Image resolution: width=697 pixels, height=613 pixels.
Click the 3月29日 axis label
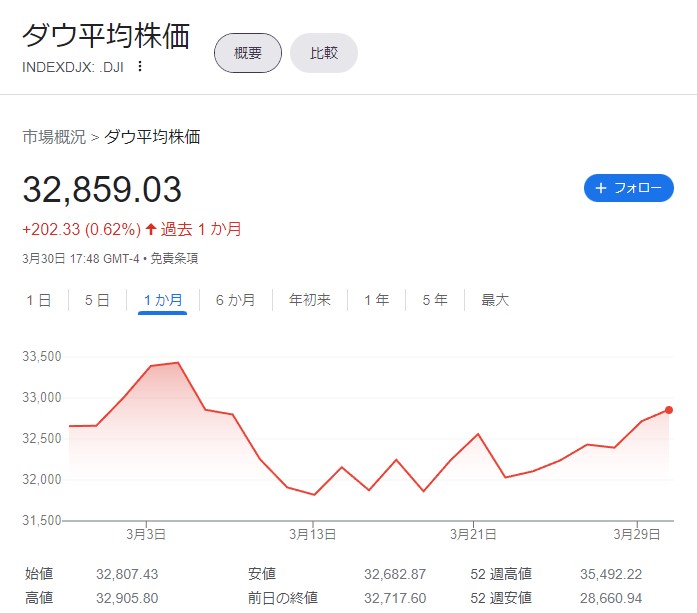click(x=637, y=534)
